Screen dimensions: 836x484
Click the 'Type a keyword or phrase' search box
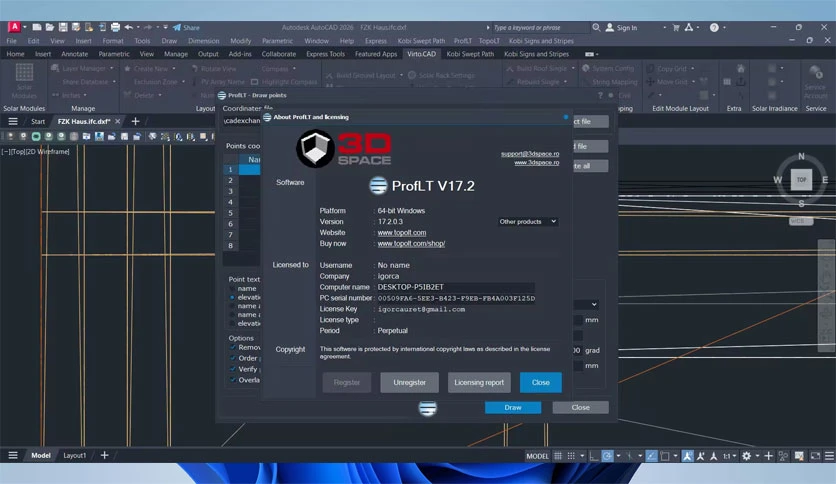click(540, 28)
